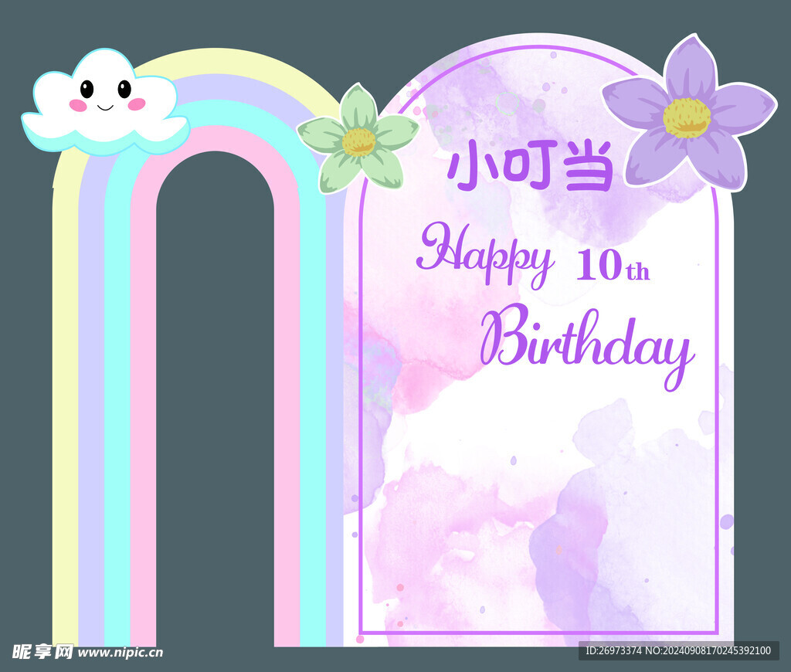The image size is (791, 672).
Task: Click the green flower graphic
Action: pos(358,139)
